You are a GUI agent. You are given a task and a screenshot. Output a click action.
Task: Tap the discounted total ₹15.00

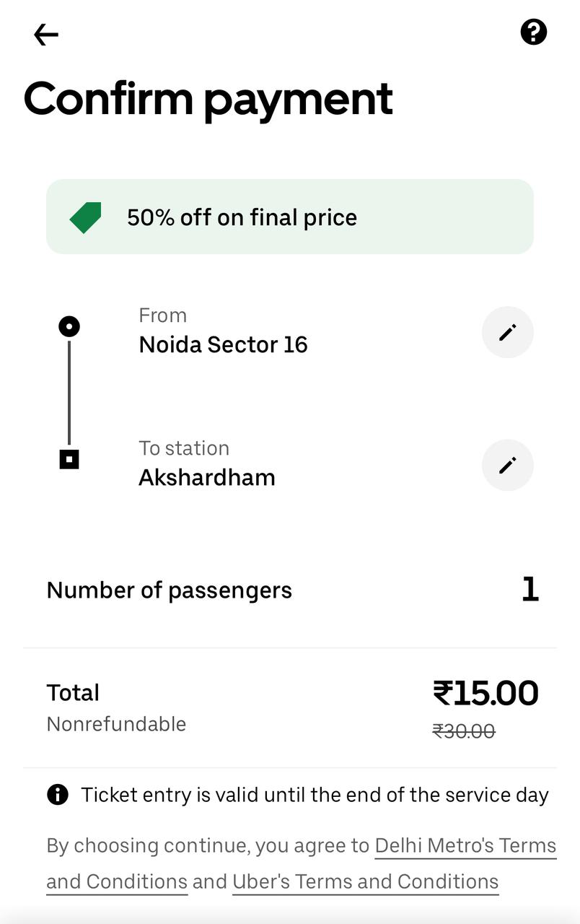pos(485,693)
